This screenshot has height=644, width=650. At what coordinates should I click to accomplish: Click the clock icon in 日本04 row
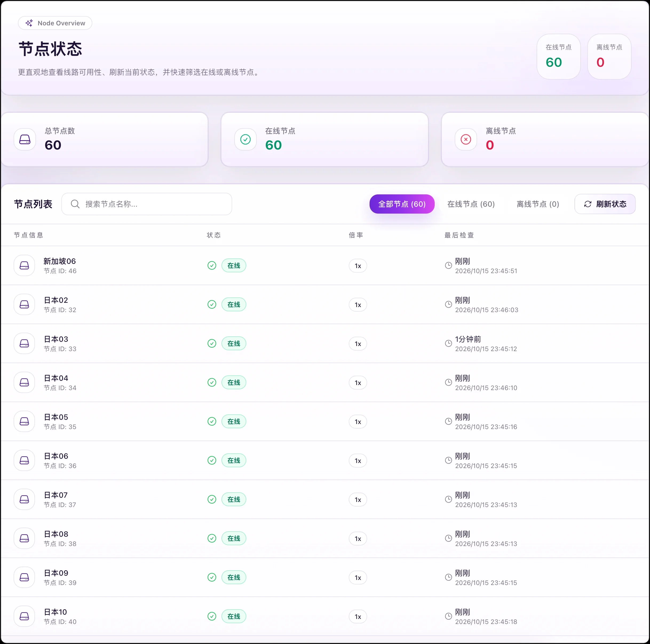pyautogui.click(x=449, y=382)
